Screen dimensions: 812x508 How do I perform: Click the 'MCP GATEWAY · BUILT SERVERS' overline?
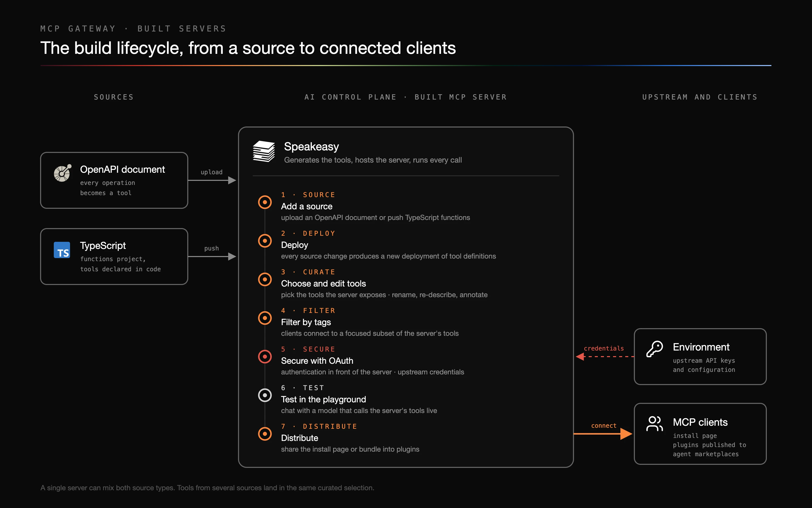click(x=133, y=28)
